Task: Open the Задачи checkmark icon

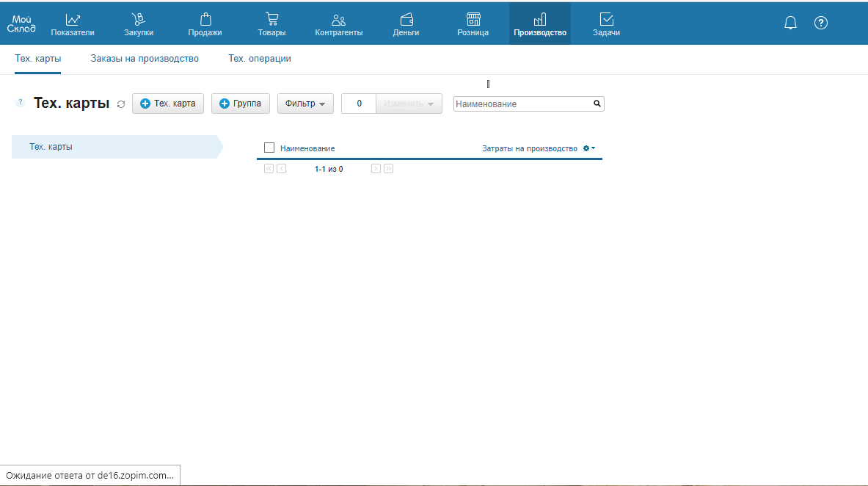Action: (606, 20)
